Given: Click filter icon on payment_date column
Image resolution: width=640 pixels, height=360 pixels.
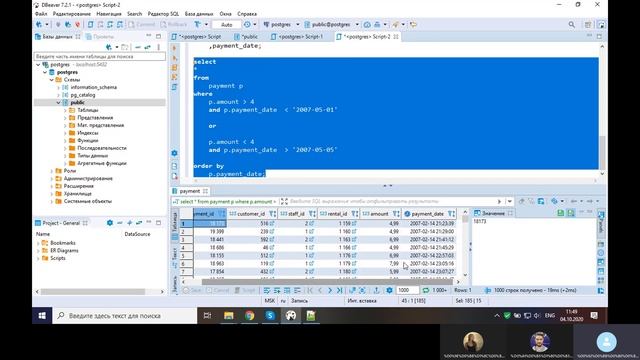Looking at the screenshot, I should pyautogui.click(x=451, y=213).
